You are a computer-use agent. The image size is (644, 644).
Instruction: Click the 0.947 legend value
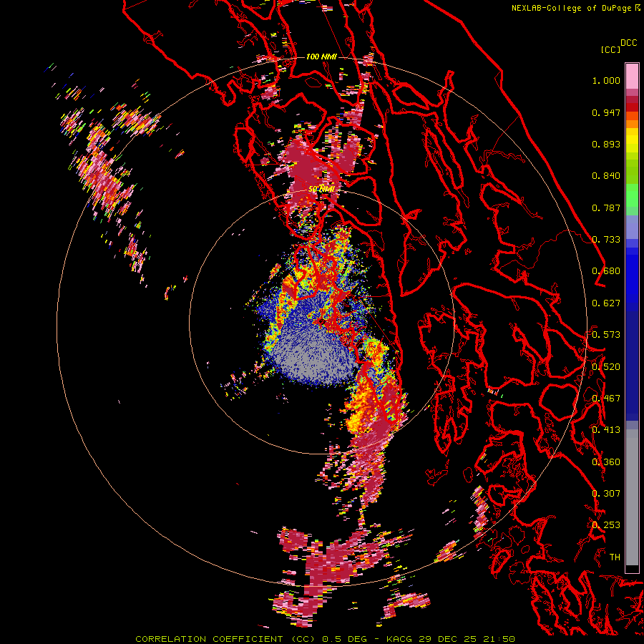click(x=606, y=112)
